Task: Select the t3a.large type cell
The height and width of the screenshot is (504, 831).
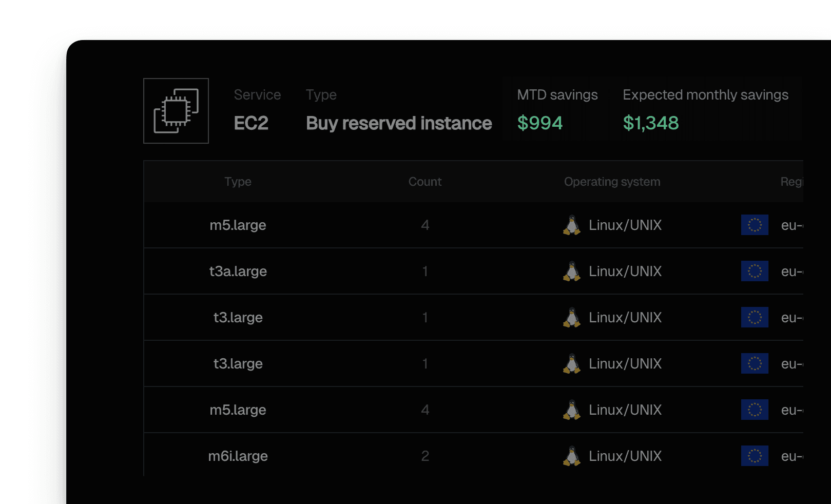Action: 238,271
